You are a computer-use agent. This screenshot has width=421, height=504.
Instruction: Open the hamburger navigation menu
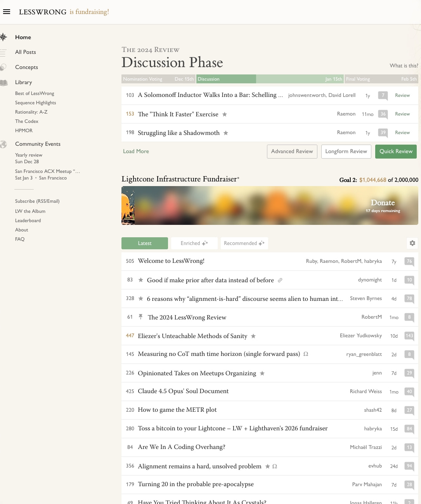point(7,12)
